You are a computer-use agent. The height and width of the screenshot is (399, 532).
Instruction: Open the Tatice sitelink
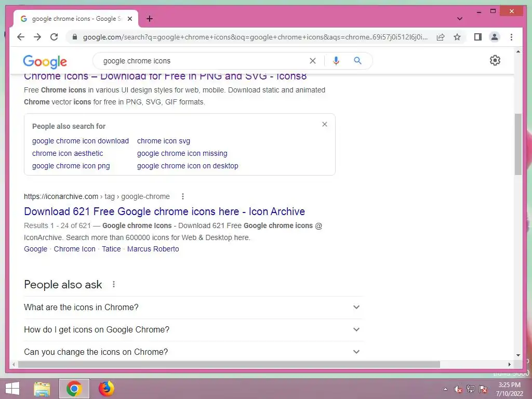(x=111, y=249)
